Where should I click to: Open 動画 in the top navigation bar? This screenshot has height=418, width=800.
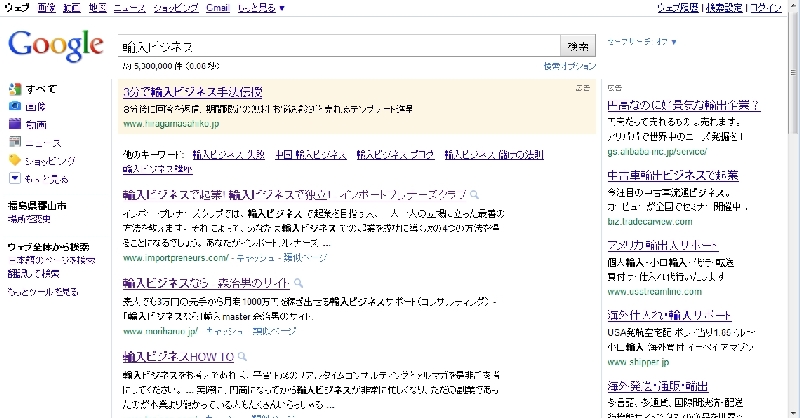click(72, 8)
